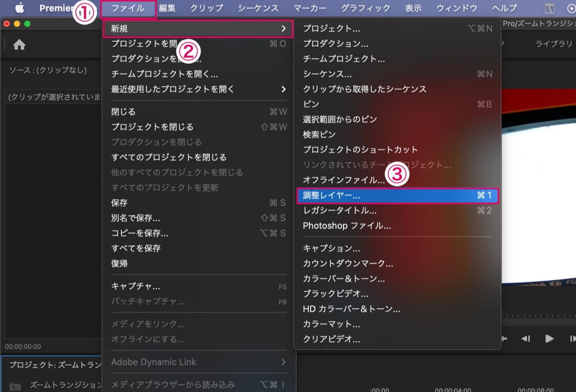The height and width of the screenshot is (392, 576).
Task: Click すべてを保存
Action: [x=198, y=249]
